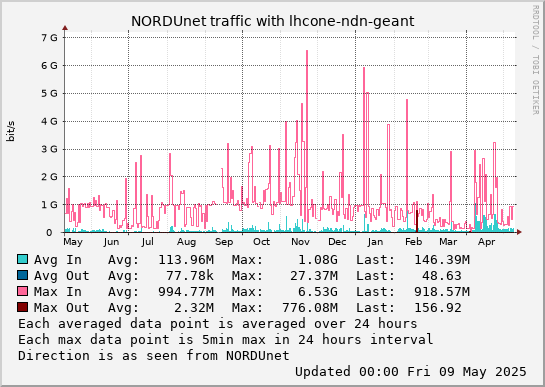Image resolution: width=545 pixels, height=387 pixels.
Task: Click the 'Jun' x-axis month label
Action: [x=111, y=242]
